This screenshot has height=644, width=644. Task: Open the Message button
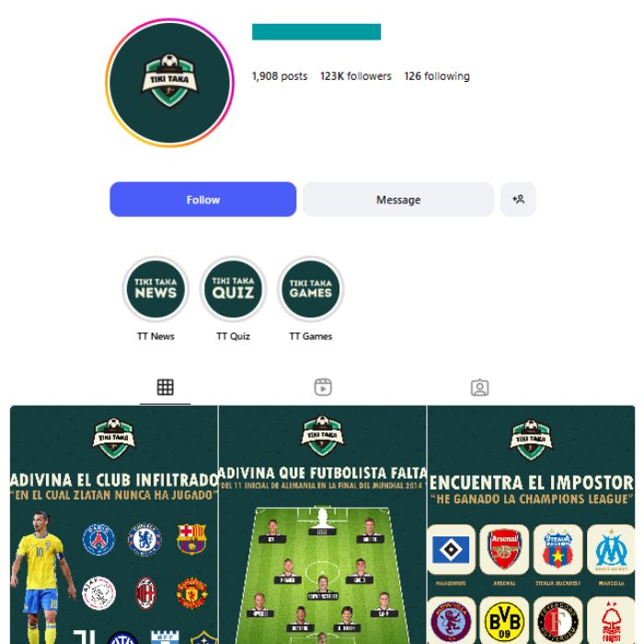click(398, 200)
